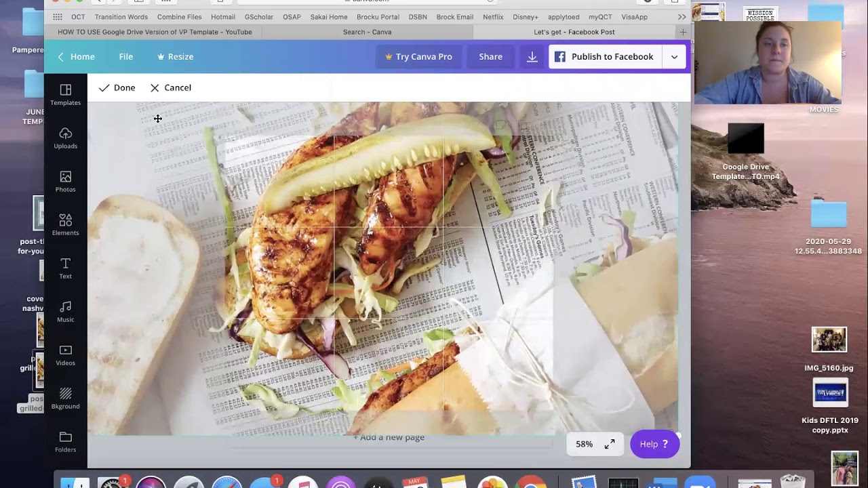Screen dimensions: 868x488
Task: Click Add a new page
Action: tap(389, 437)
